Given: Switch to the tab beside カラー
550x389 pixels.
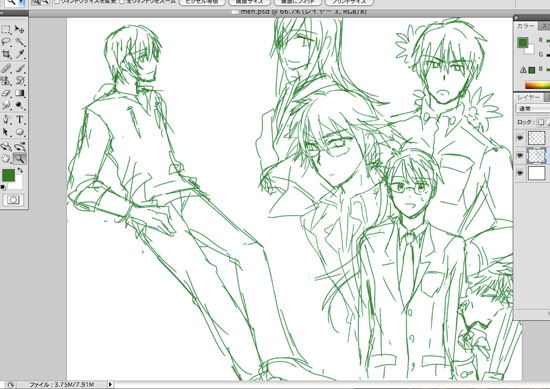Looking at the screenshot, I should click(544, 26).
